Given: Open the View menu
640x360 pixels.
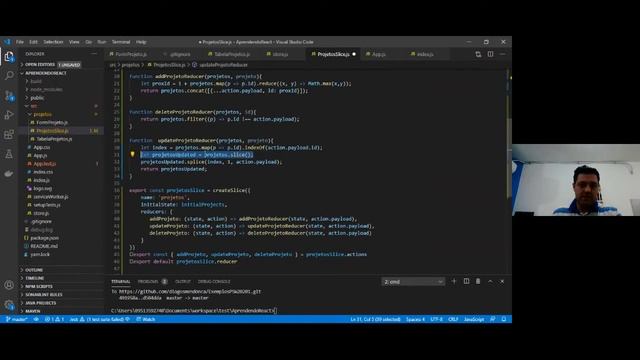Looking at the screenshot, I should coord(74,42).
